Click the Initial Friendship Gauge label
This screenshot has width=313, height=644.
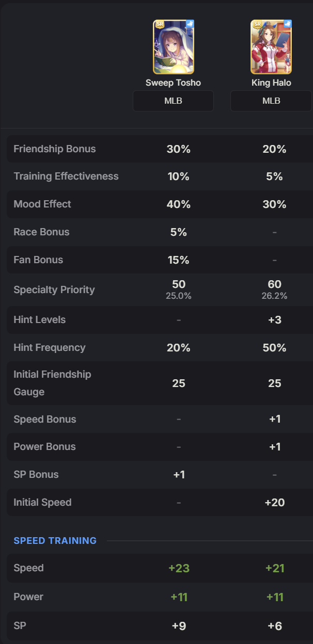(x=52, y=383)
